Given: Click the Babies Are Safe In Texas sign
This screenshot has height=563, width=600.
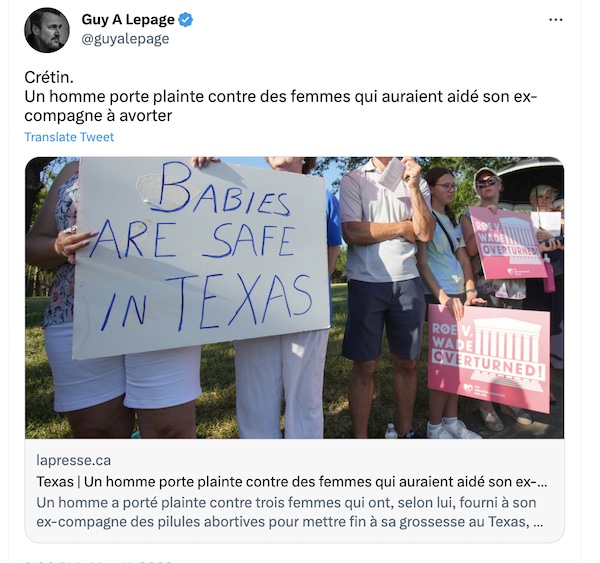Looking at the screenshot, I should coord(201,256).
